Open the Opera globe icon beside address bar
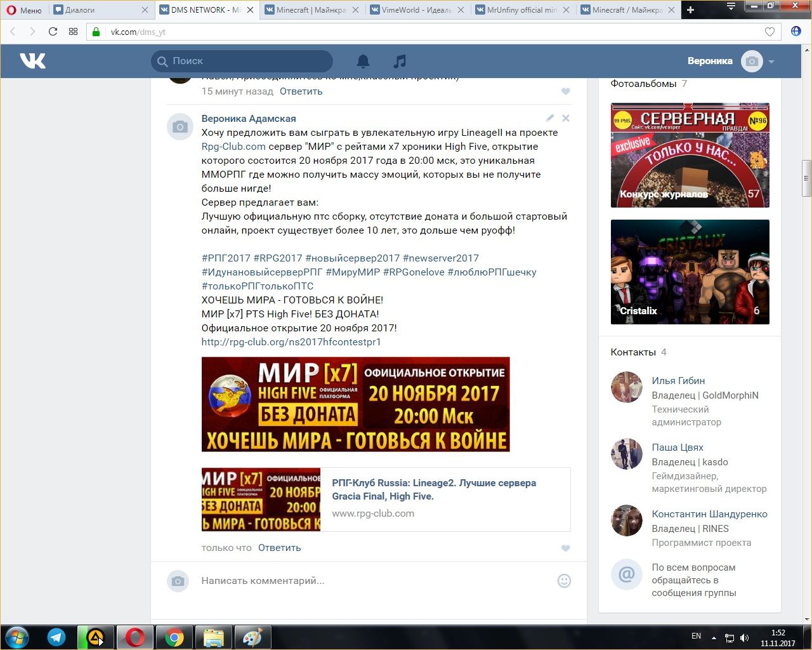Image resolution: width=812 pixels, height=650 pixels. pos(796,32)
